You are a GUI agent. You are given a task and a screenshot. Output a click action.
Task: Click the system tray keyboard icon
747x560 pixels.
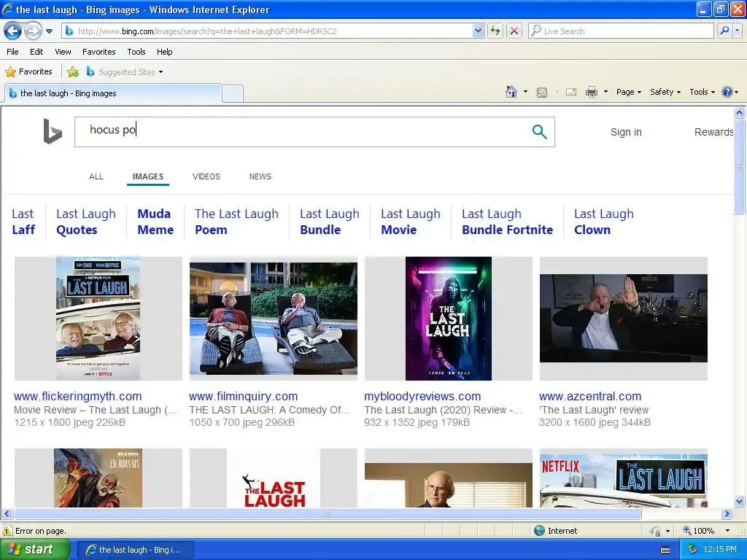tap(665, 550)
